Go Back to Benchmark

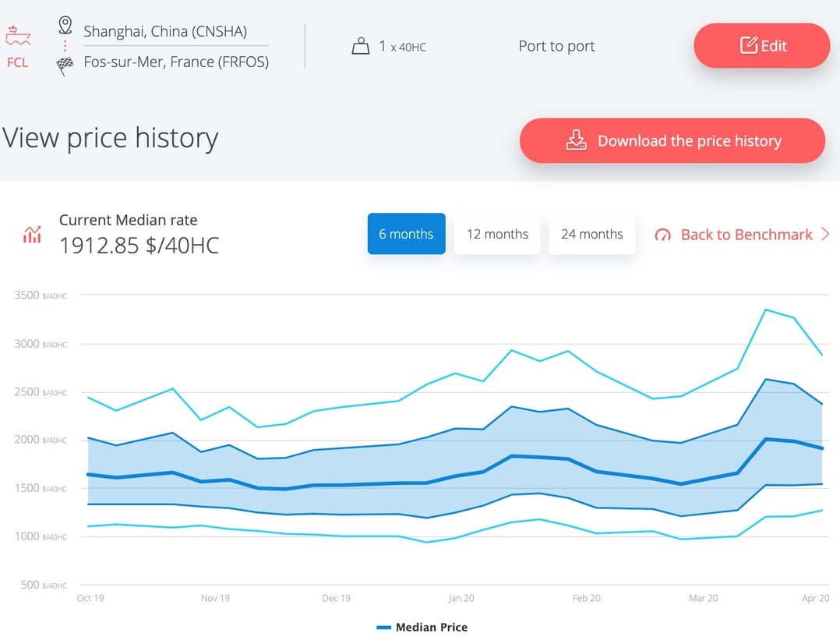746,235
